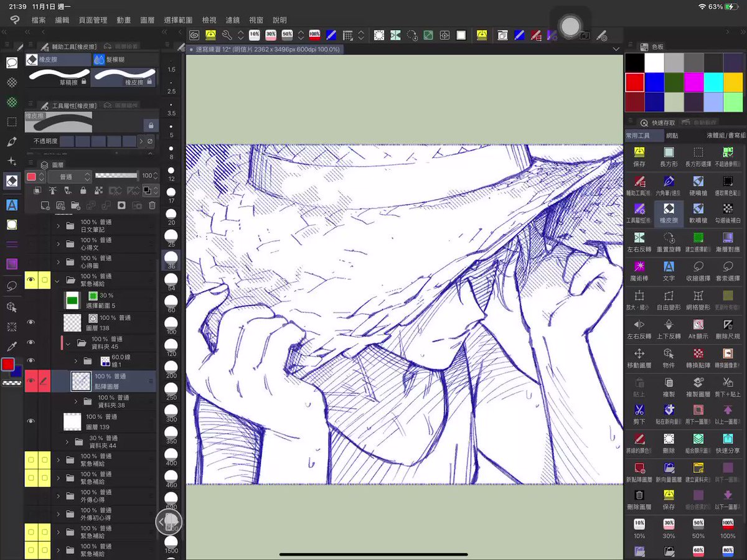The height and width of the screenshot is (560, 747).
Task: Collapse the 資料夾 45 folder
Action: coord(68,343)
